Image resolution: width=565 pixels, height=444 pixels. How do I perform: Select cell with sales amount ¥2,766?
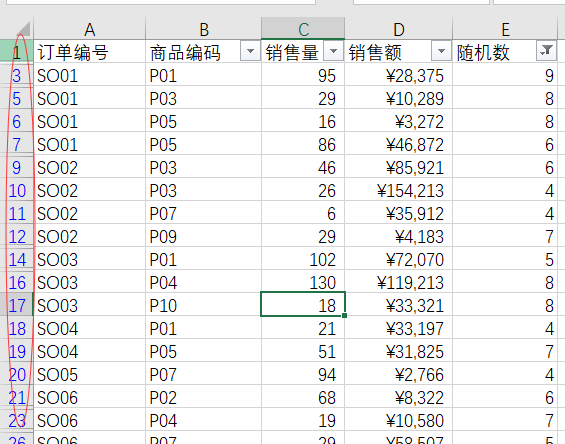pos(399,374)
